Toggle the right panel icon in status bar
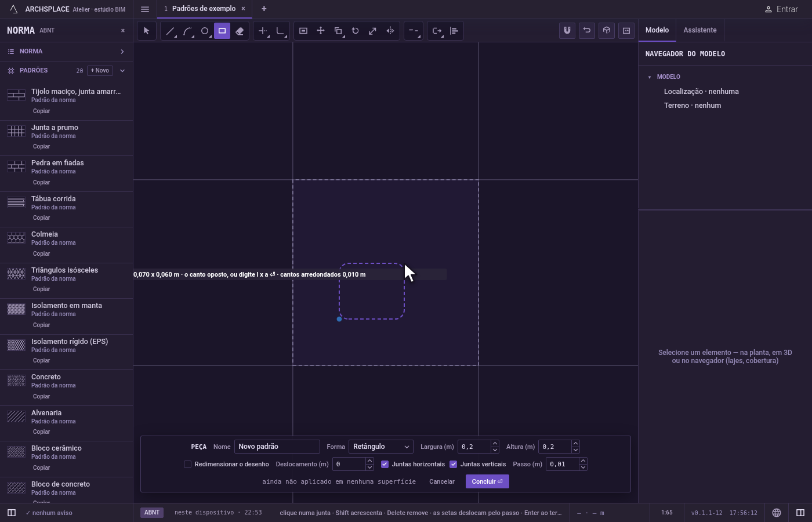The width and height of the screenshot is (812, 522). click(x=800, y=513)
